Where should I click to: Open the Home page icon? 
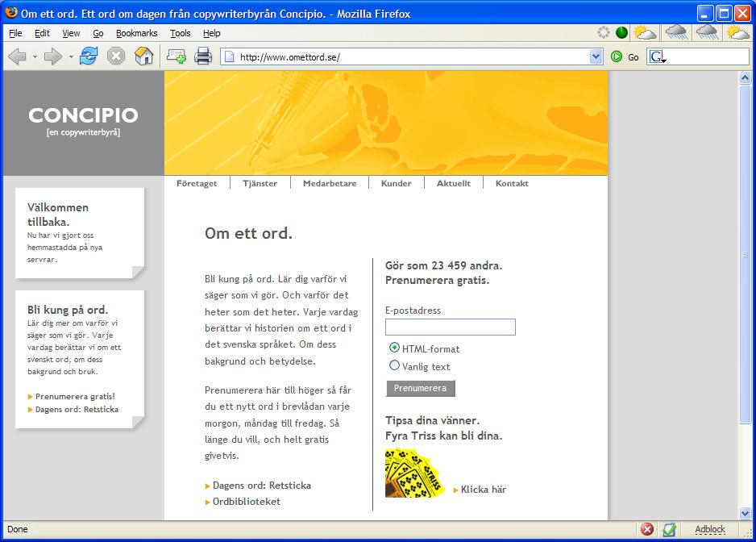[x=143, y=56]
